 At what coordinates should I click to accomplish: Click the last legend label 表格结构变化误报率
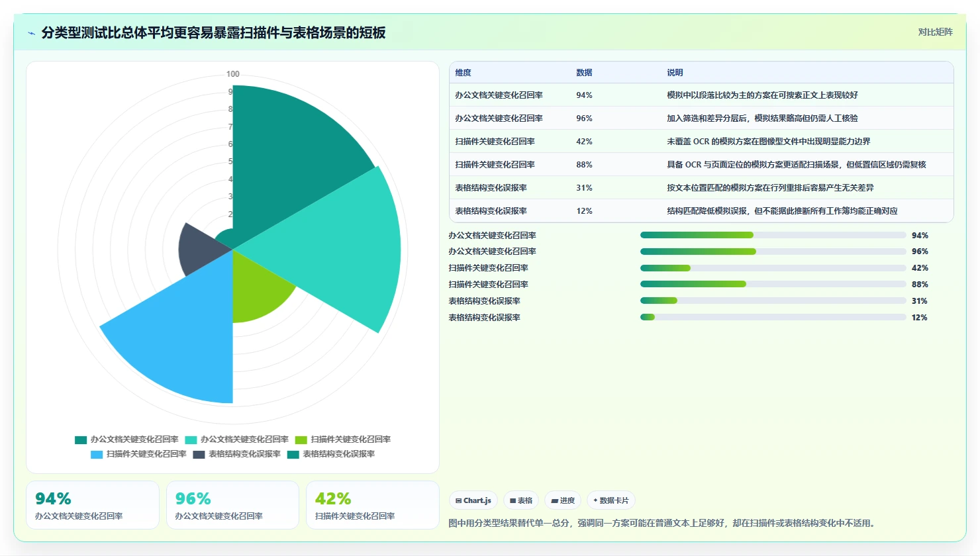[x=338, y=454]
